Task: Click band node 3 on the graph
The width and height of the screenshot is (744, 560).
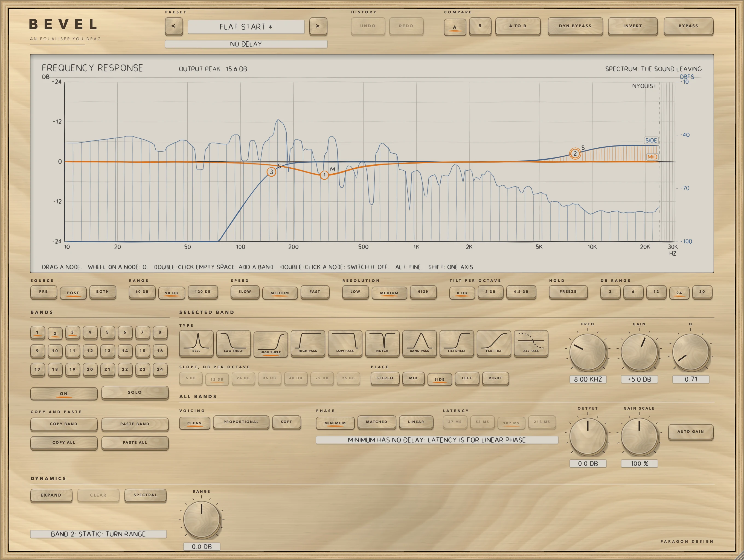Action: tap(271, 172)
